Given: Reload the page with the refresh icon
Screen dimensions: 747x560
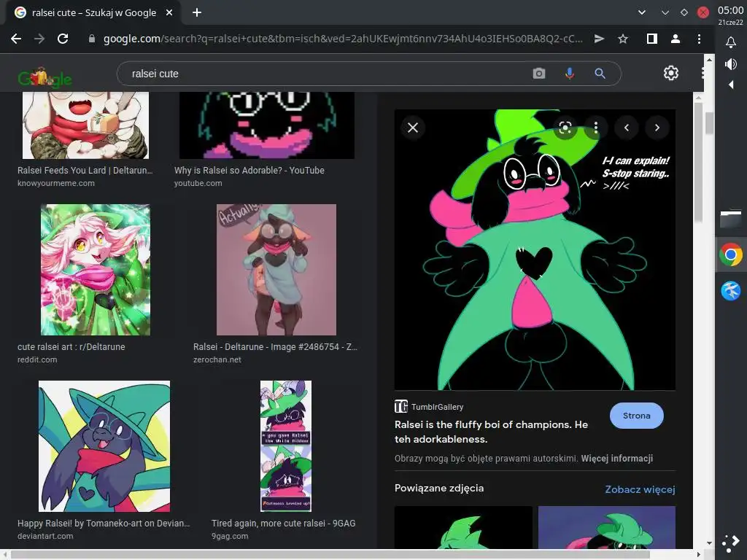Looking at the screenshot, I should pos(63,39).
